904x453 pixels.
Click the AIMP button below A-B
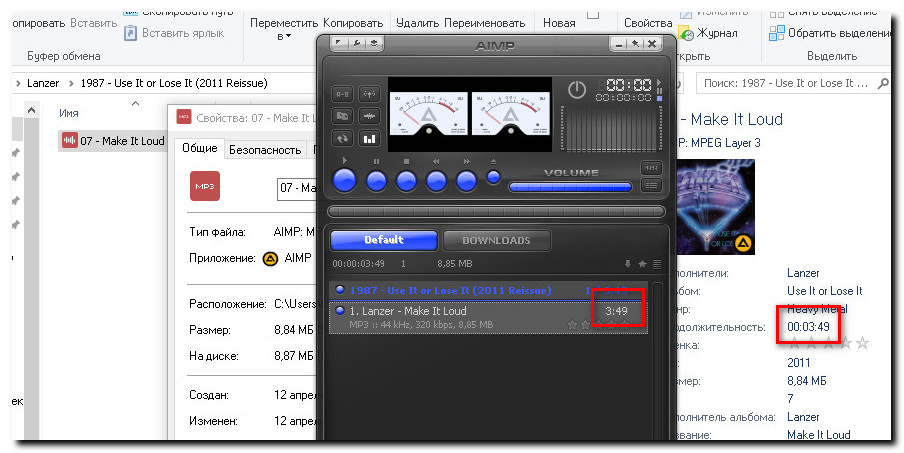342,116
